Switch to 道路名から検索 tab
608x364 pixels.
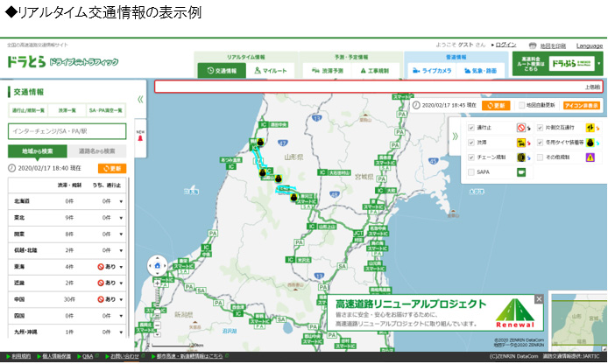tap(96, 150)
